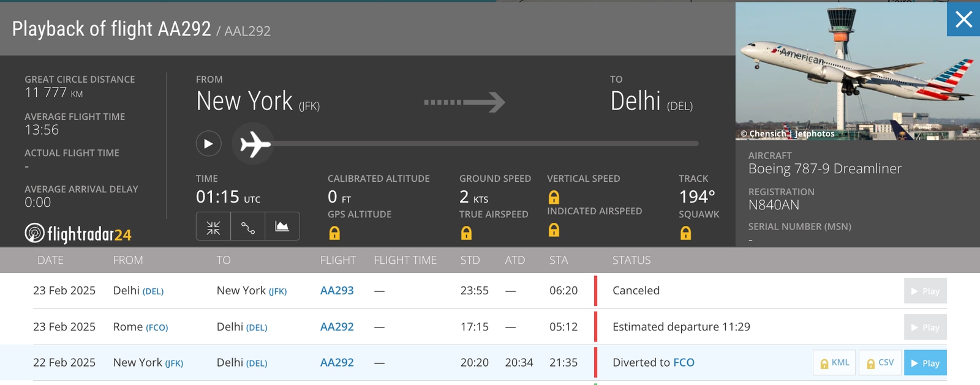Click the lock under True Airspeed
The width and height of the screenshot is (980, 385).
(x=466, y=233)
